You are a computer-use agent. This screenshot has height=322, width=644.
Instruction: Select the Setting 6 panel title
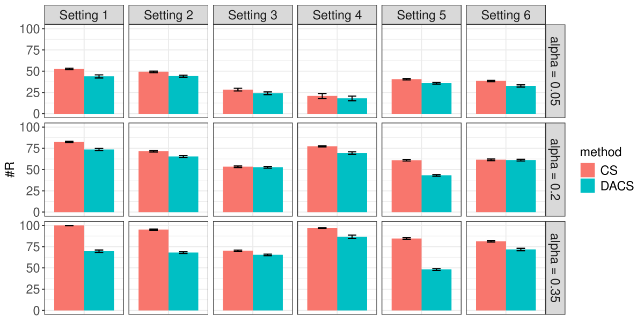[x=506, y=15]
